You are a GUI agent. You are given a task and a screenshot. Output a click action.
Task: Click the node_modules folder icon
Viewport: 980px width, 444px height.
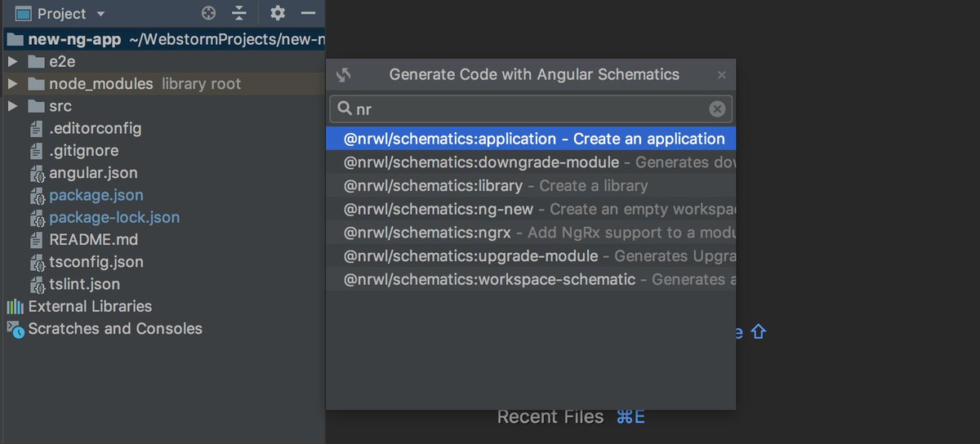point(36,84)
